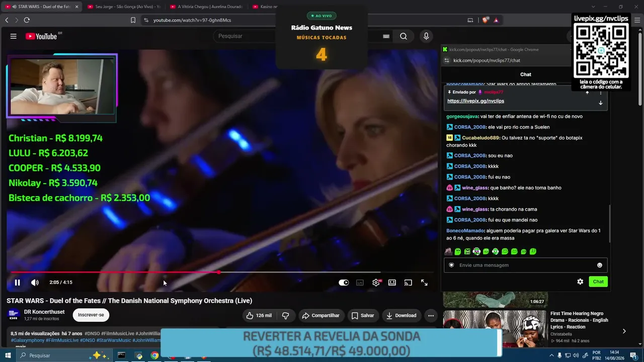Open the player settings gear

click(x=376, y=283)
